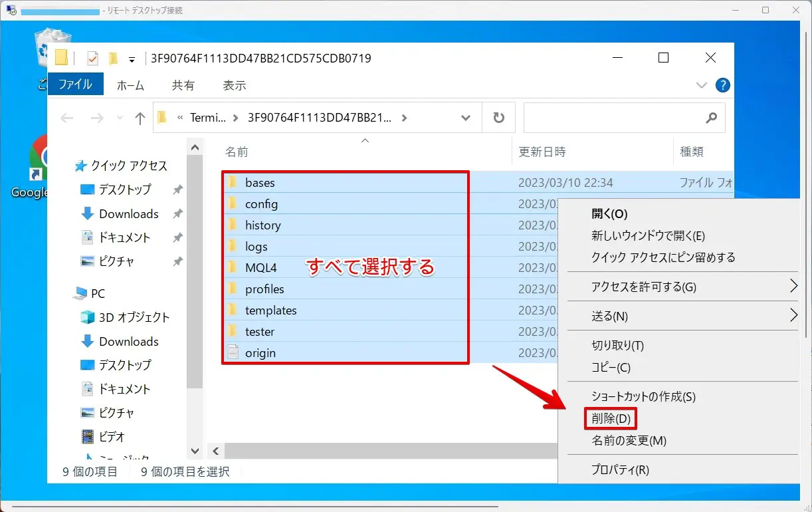Select 3D オブジェクト in the navigation pane
812x512 pixels.
click(x=134, y=317)
